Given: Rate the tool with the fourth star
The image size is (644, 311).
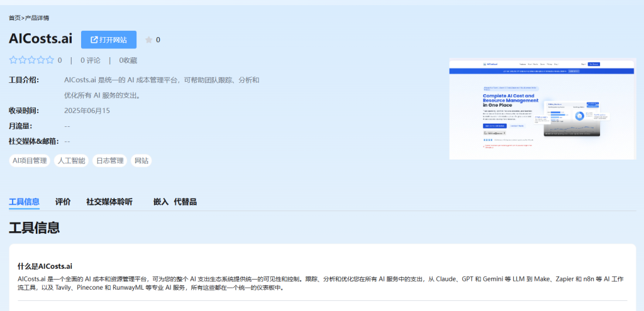Looking at the screenshot, I should coord(40,60).
